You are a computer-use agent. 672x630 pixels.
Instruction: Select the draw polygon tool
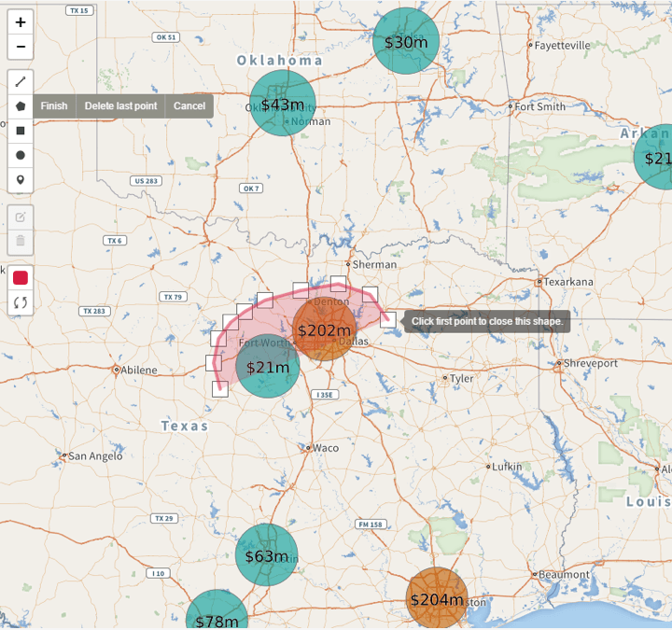(21, 106)
